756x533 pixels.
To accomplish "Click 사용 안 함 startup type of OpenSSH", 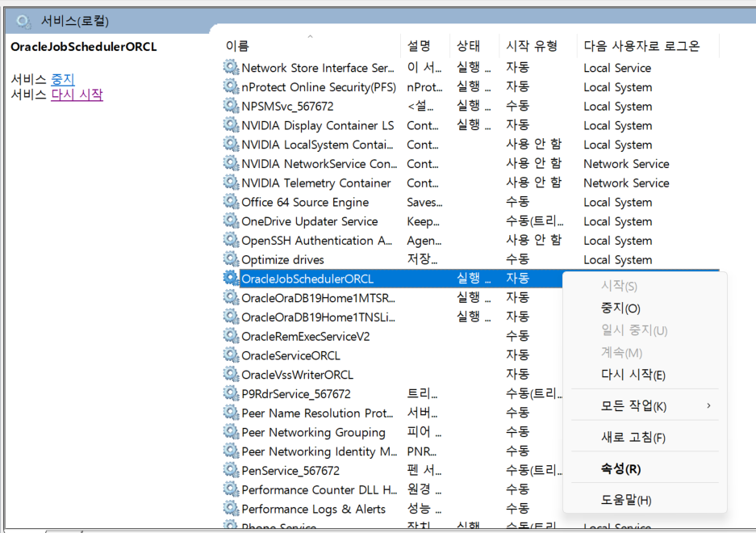I will click(534, 240).
